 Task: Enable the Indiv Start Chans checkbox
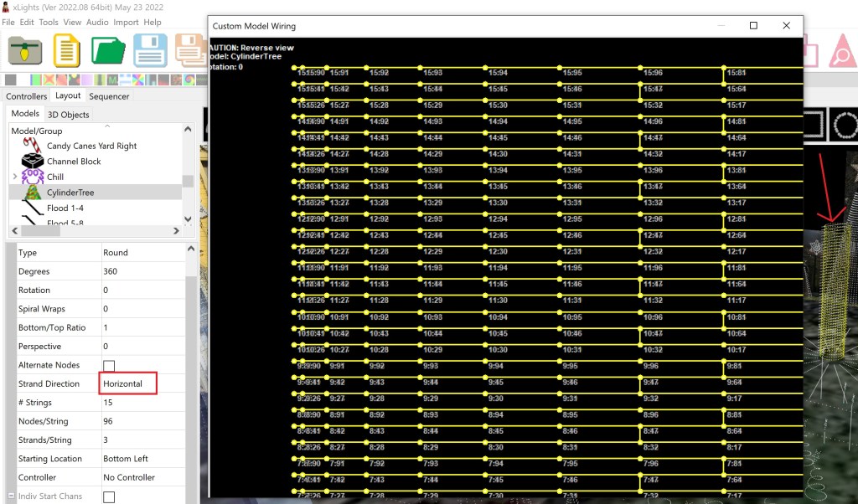coord(109,496)
